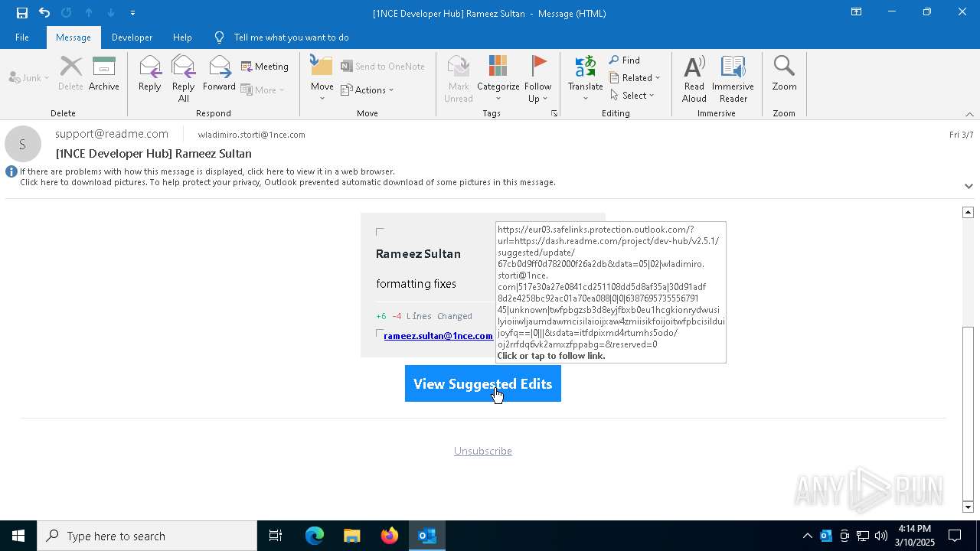Reply to the sender

click(x=150, y=73)
